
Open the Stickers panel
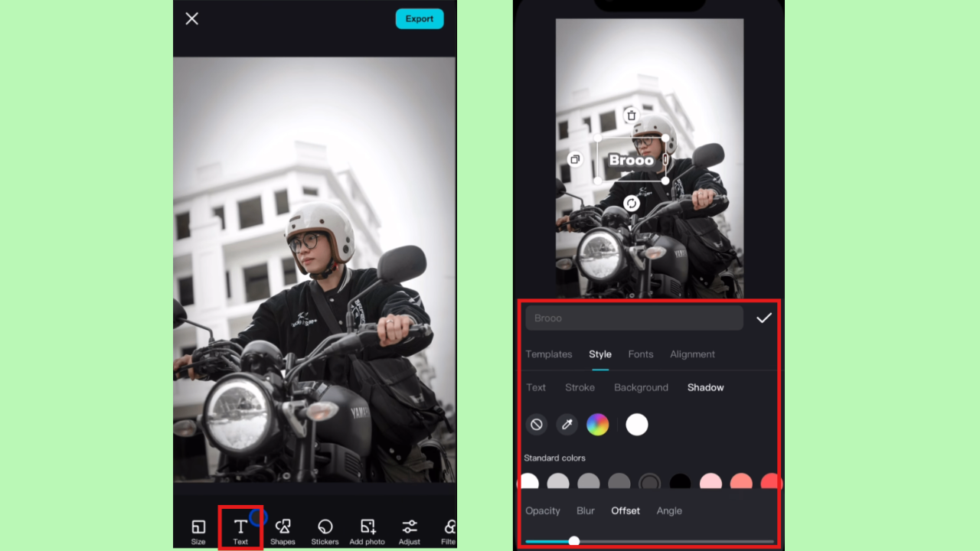325,530
